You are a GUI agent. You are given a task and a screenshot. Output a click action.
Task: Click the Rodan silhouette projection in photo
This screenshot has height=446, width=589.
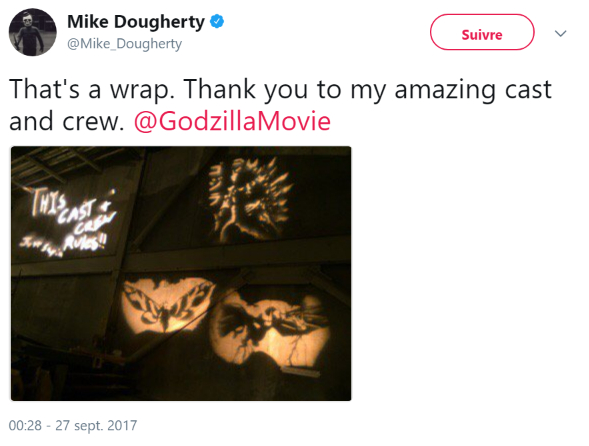pos(269,328)
